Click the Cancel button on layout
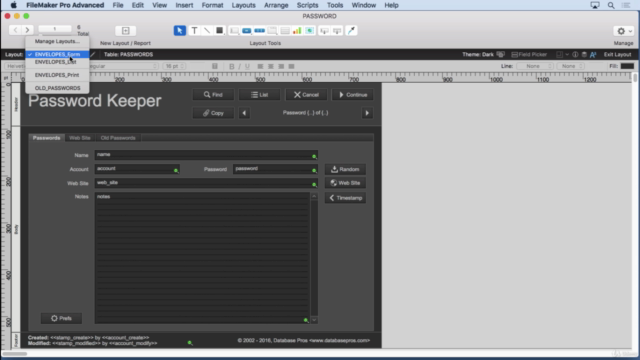This screenshot has height=360, width=640. [x=306, y=95]
